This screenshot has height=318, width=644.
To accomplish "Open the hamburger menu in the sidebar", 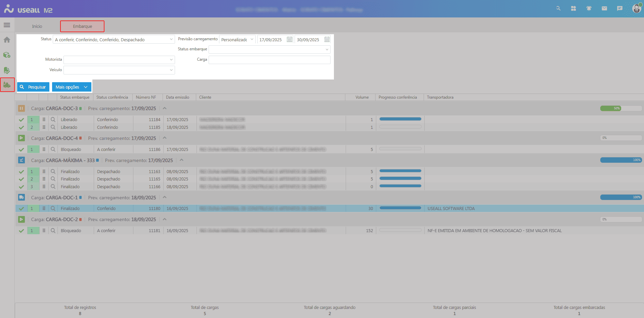I will coord(7,25).
